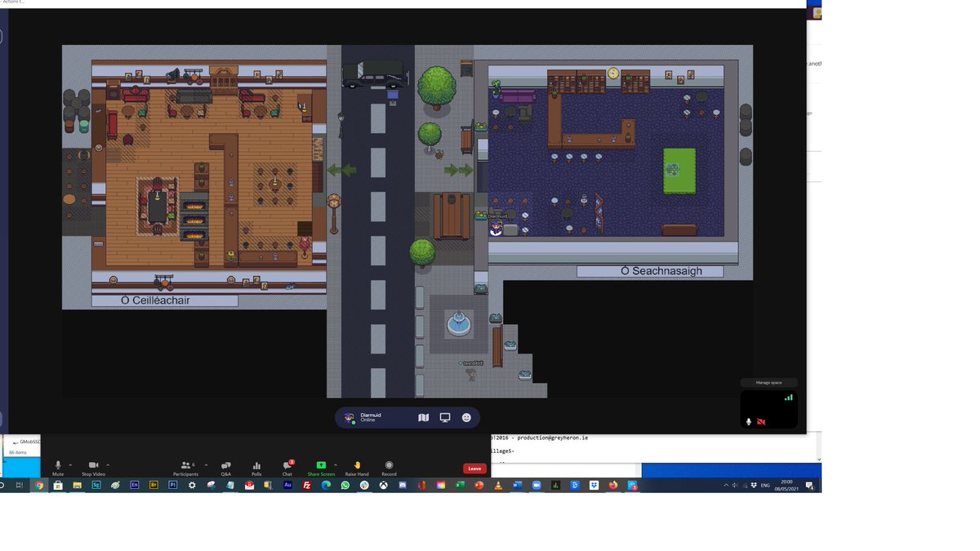The width and height of the screenshot is (980, 551).
Task: Click the Diarmuid avatar in bottom bar
Action: 350,417
